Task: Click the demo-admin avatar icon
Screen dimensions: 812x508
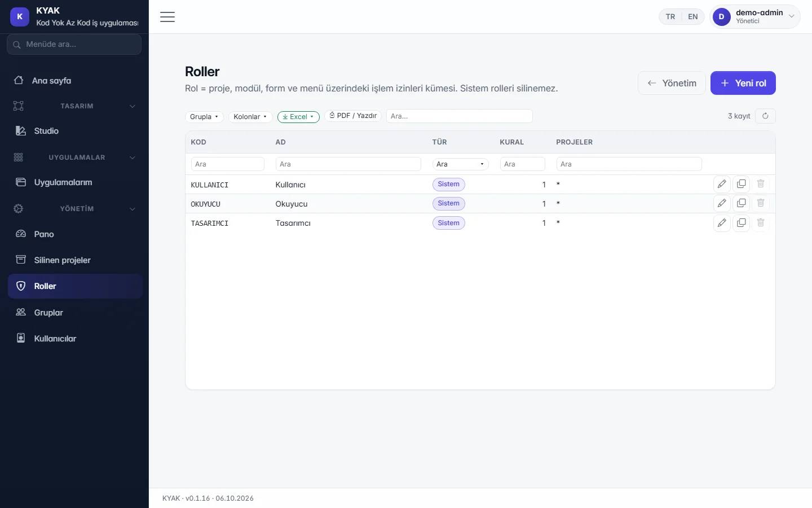Action: 722,17
